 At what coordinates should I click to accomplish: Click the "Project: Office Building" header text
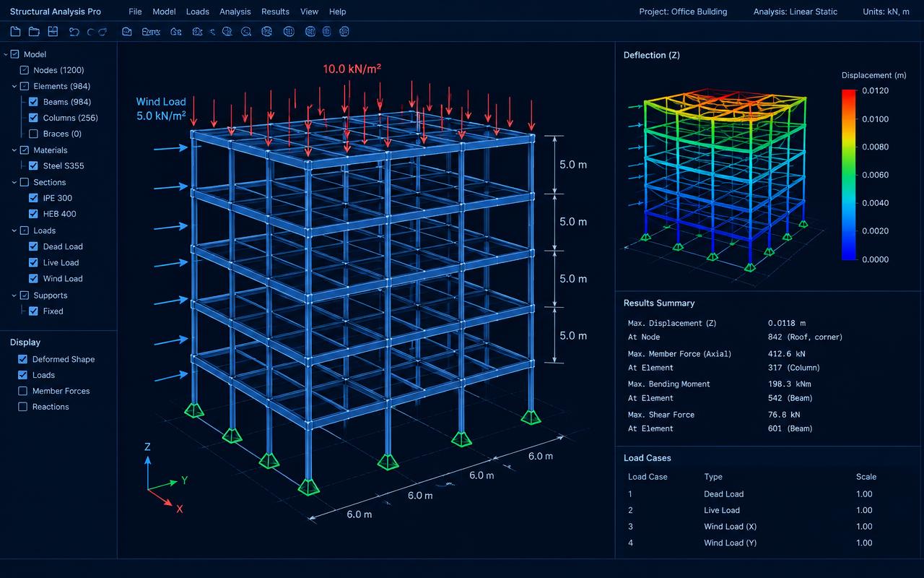pyautogui.click(x=683, y=12)
